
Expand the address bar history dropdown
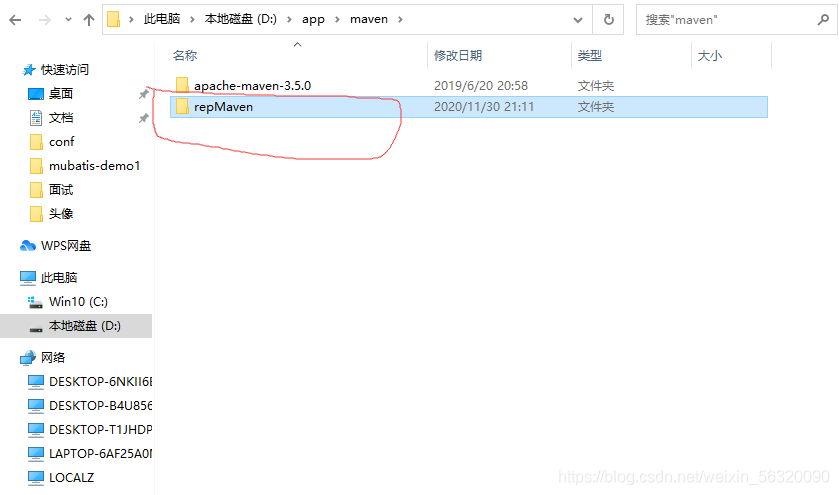[578, 19]
